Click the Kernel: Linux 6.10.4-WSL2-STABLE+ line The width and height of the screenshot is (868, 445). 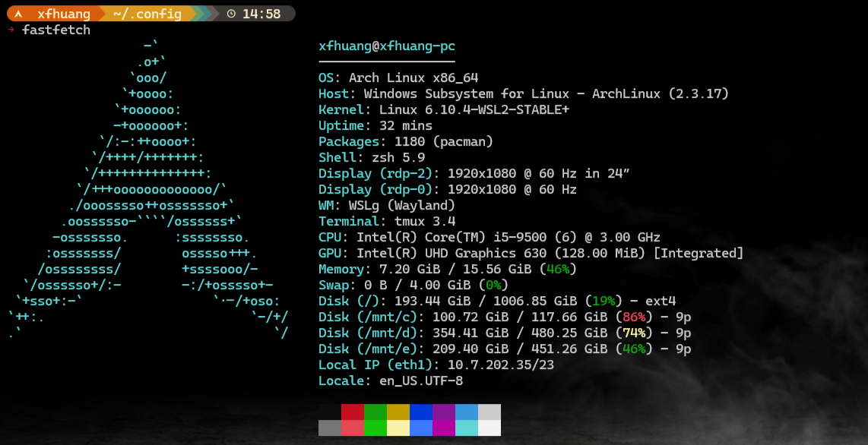pyautogui.click(x=444, y=110)
